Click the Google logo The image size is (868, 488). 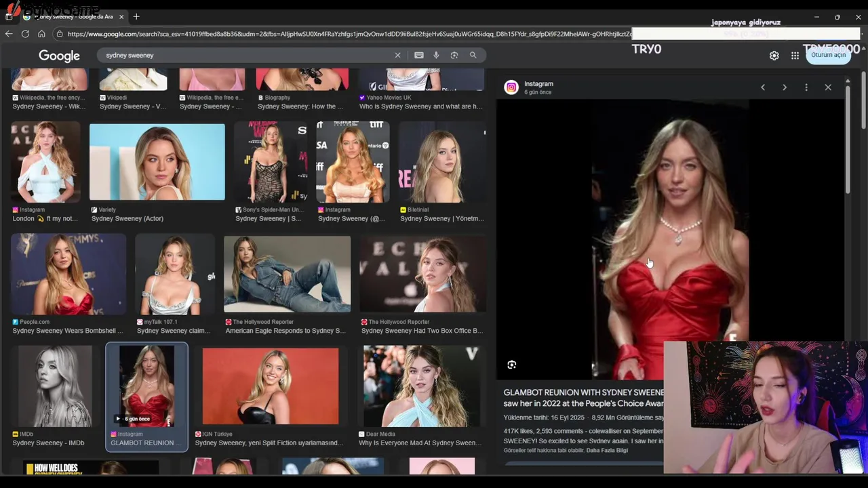[x=59, y=56]
